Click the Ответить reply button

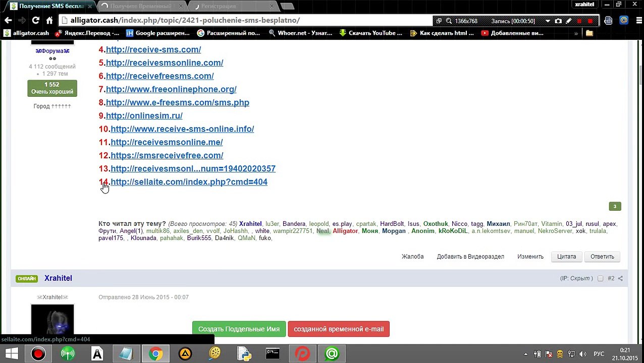602,257
